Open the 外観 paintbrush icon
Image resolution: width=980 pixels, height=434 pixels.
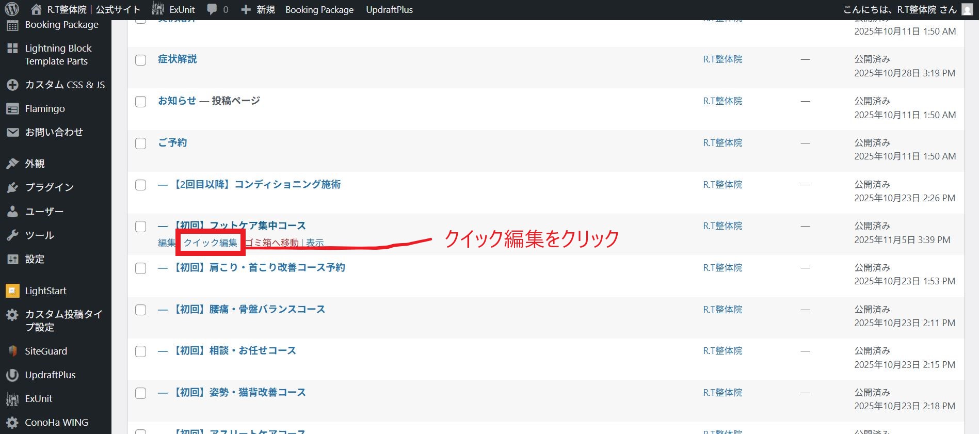pos(12,164)
